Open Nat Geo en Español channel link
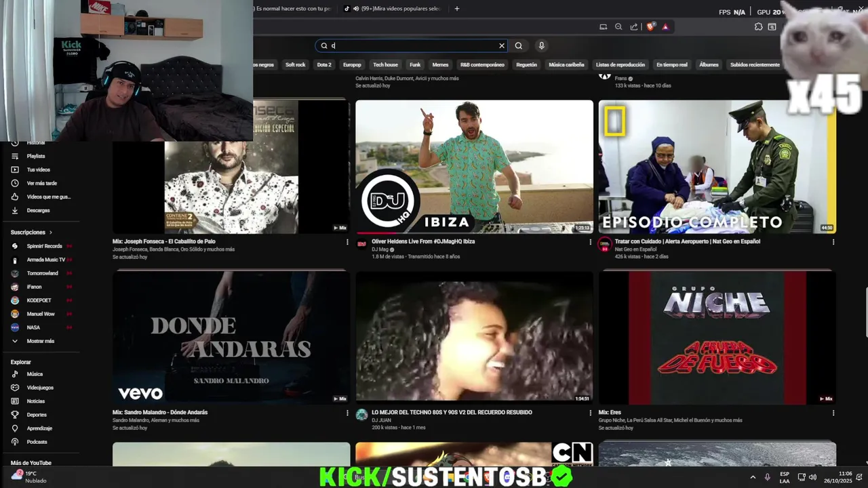This screenshot has height=488, width=868. pos(635,249)
